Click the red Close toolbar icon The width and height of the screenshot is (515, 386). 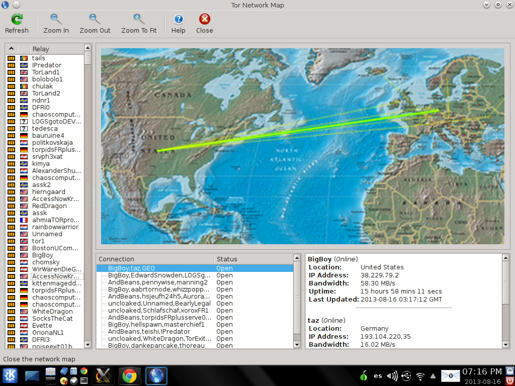(x=204, y=19)
